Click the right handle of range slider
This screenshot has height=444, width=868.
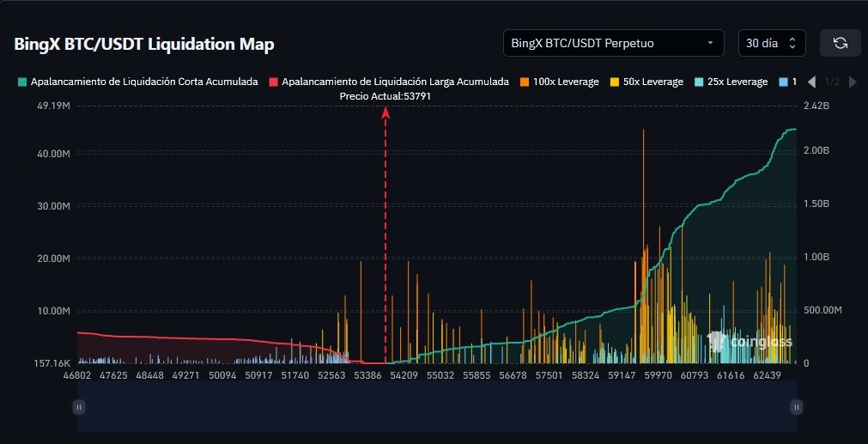[796, 407]
